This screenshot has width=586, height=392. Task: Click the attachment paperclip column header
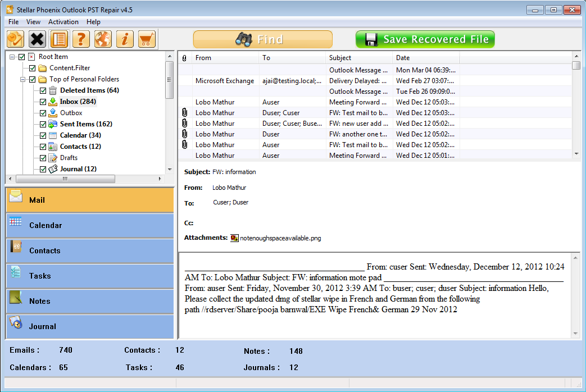click(185, 58)
